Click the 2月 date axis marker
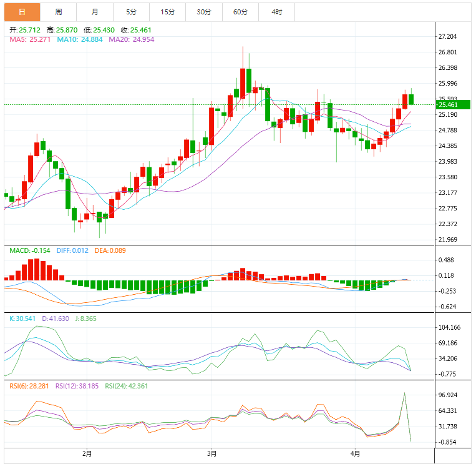The height and width of the screenshot is (474, 476). pyautogui.click(x=87, y=453)
